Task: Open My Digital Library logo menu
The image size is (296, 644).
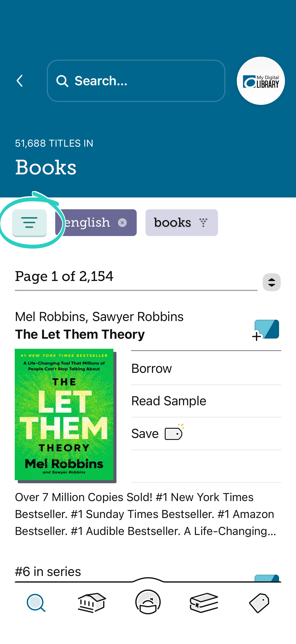Action: coord(260,81)
